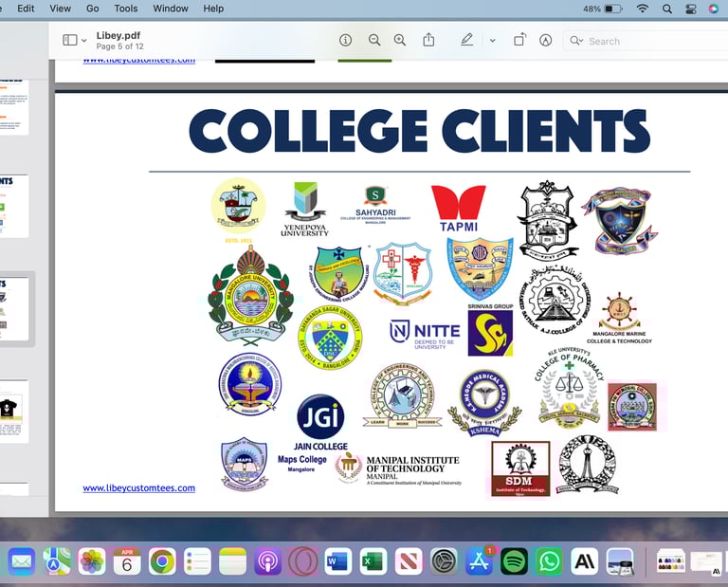
Task: Select the selected page 5 thumbnail in the sidebar
Action: 14,309
